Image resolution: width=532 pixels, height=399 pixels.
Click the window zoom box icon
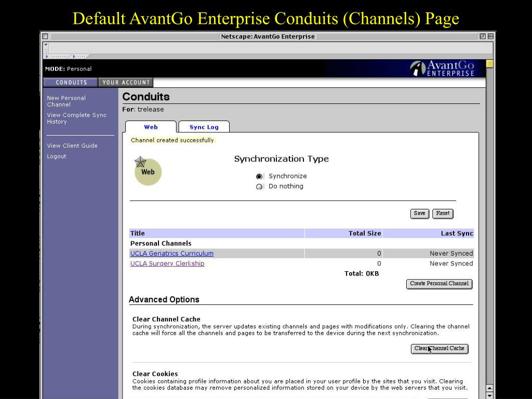(483, 36)
